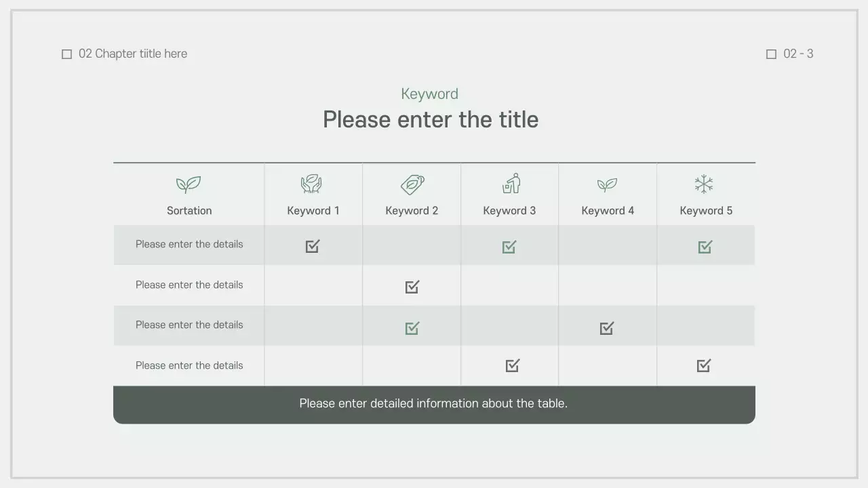The image size is (868, 488).
Task: Select the person-with-trash-bin icon above Keyword 3
Action: 511,183
